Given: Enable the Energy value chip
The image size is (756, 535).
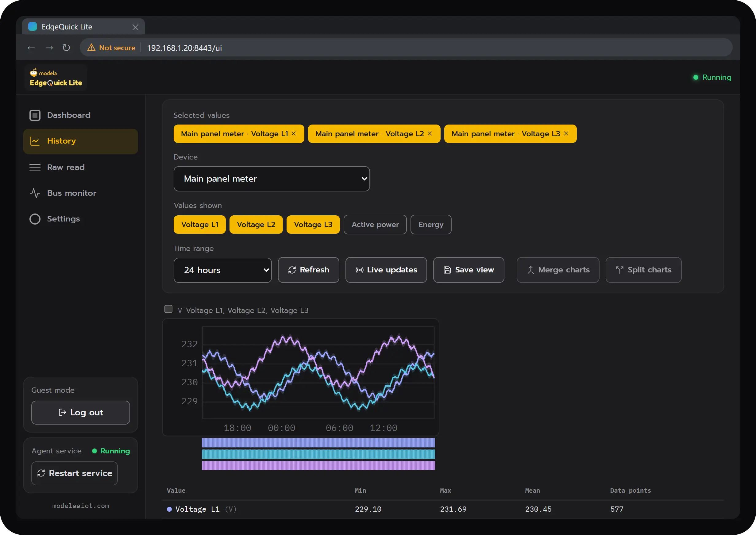Looking at the screenshot, I should pyautogui.click(x=431, y=225).
